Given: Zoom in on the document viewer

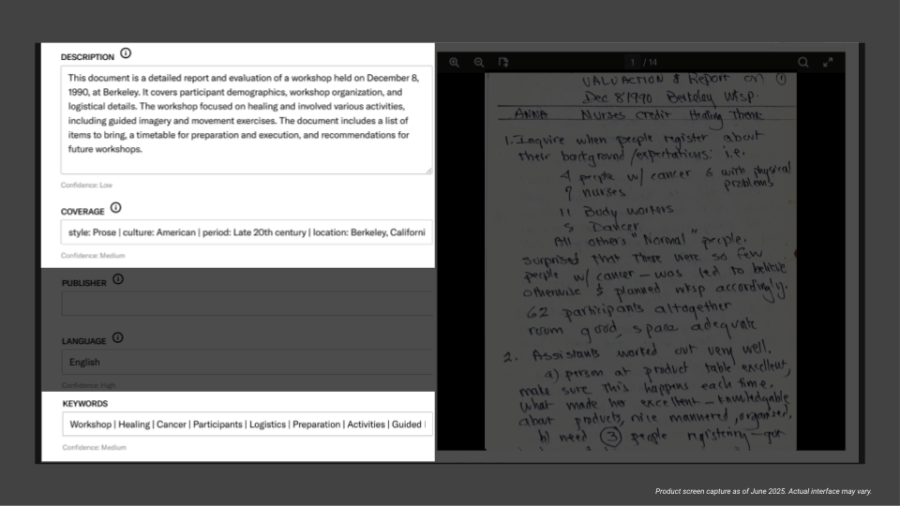Looking at the screenshot, I should [454, 62].
